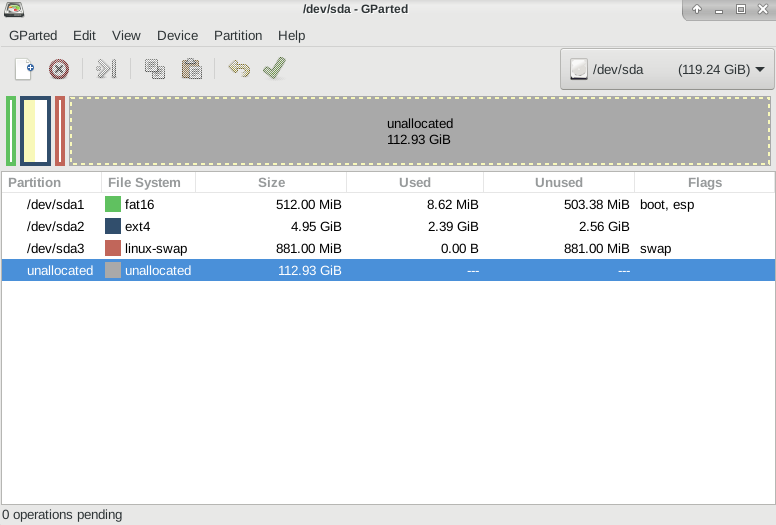This screenshot has width=776, height=525.
Task: Click the 4.95 GiB size value
Action: 316,226
